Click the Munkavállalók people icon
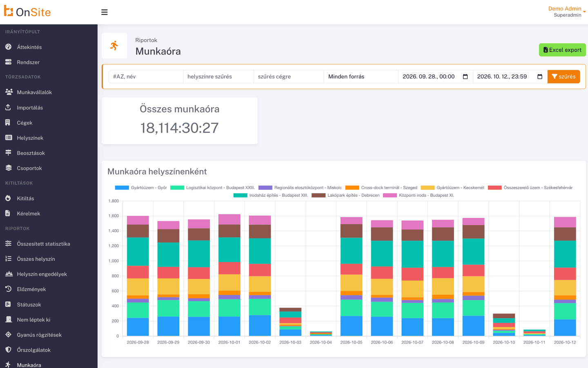 pos(9,92)
